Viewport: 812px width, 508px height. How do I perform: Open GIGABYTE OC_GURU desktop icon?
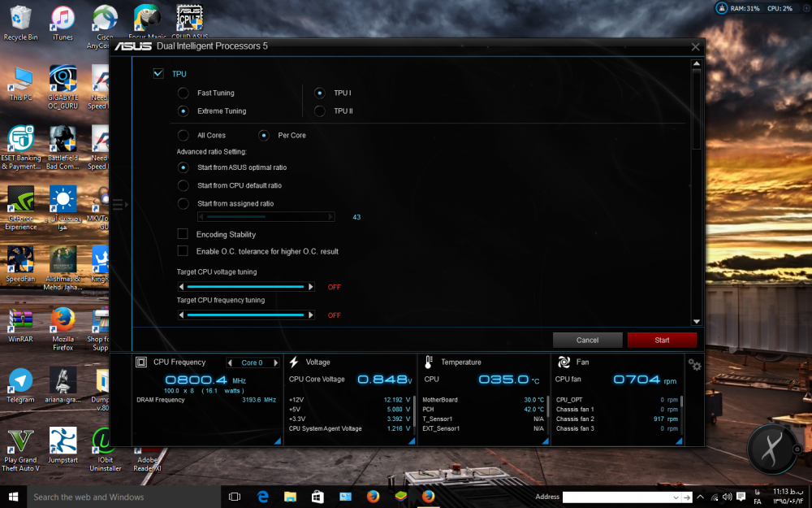(63, 87)
